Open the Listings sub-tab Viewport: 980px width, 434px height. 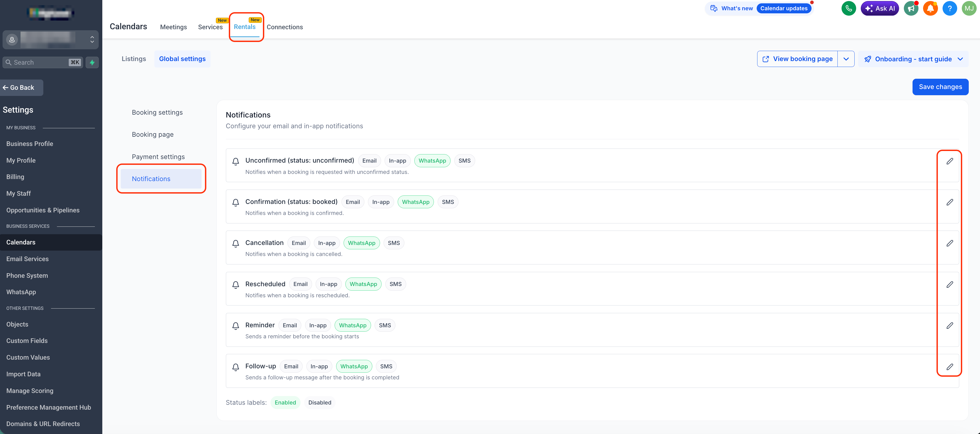(x=134, y=59)
